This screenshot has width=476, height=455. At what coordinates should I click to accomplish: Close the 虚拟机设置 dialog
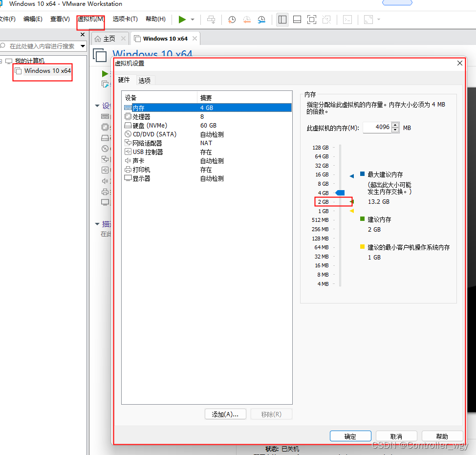coord(459,63)
